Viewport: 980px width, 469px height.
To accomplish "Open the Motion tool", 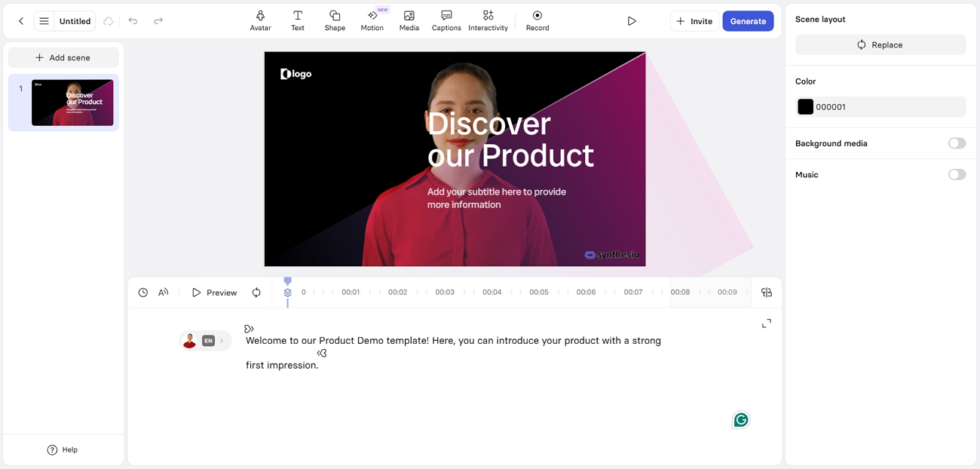I will tap(372, 21).
